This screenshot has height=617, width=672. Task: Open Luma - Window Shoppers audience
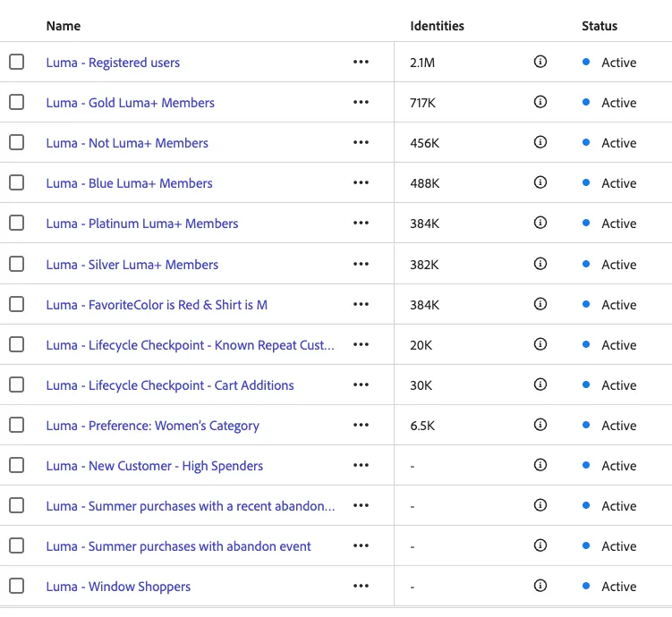[118, 587]
